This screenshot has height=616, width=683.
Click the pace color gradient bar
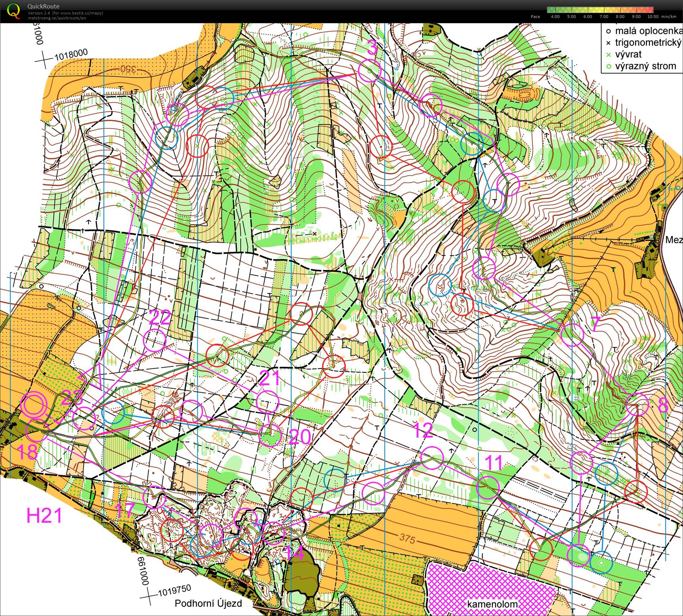coord(600,10)
